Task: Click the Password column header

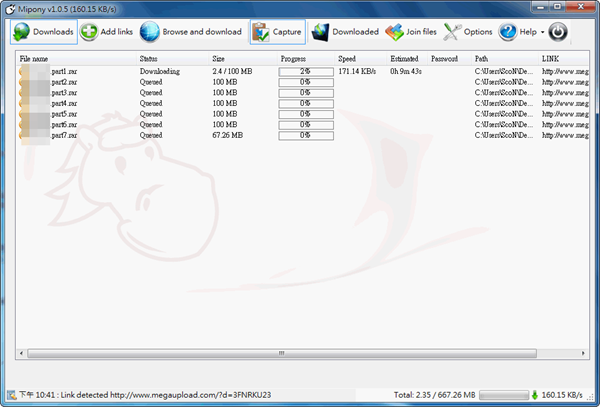Action: point(450,59)
